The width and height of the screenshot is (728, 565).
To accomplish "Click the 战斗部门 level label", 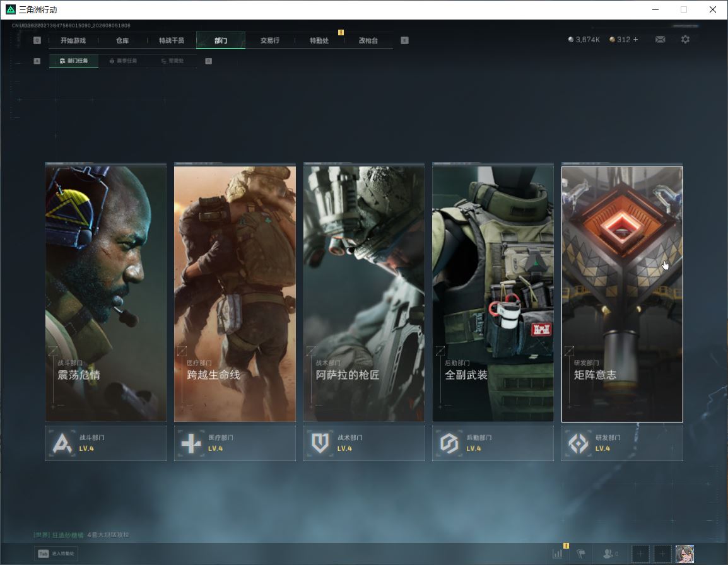I will [86, 448].
